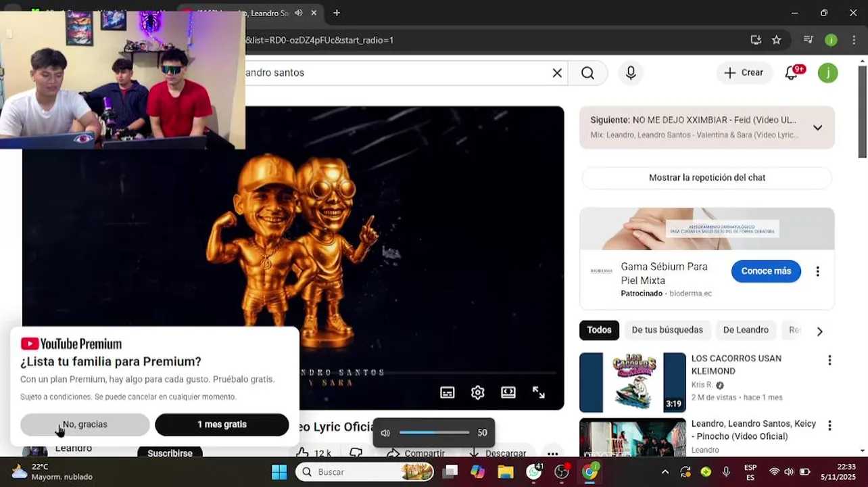The height and width of the screenshot is (487, 868).
Task: Open File Explorer from the taskbar
Action: click(x=506, y=471)
